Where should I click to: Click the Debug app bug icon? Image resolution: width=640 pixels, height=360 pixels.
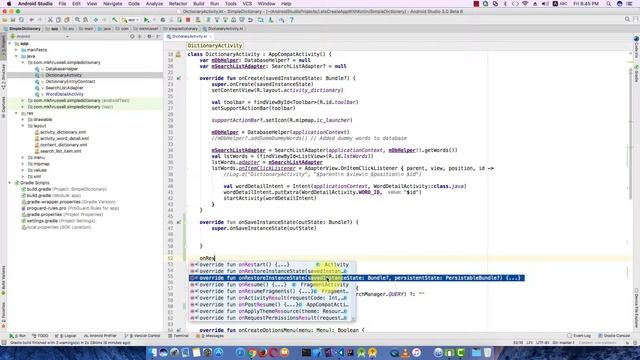[163, 20]
